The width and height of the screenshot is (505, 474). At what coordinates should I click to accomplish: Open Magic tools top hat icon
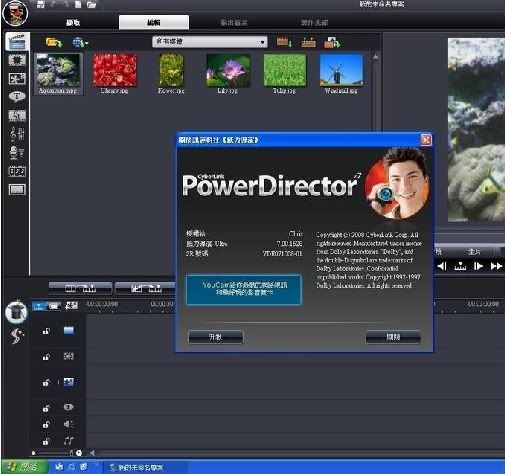[x=16, y=312]
